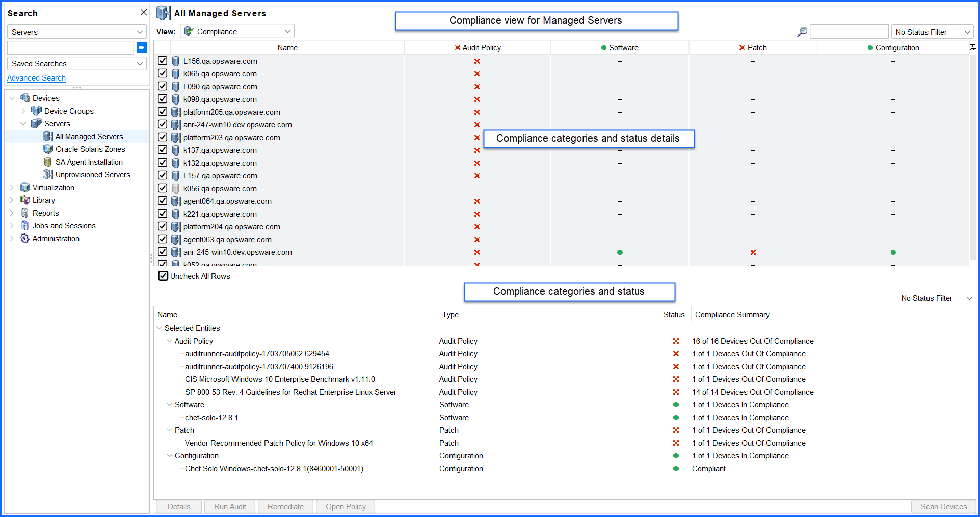The width and height of the screenshot is (980, 517).
Task: Uncheck the platform205.qa.opsware.com server
Action: [163, 111]
